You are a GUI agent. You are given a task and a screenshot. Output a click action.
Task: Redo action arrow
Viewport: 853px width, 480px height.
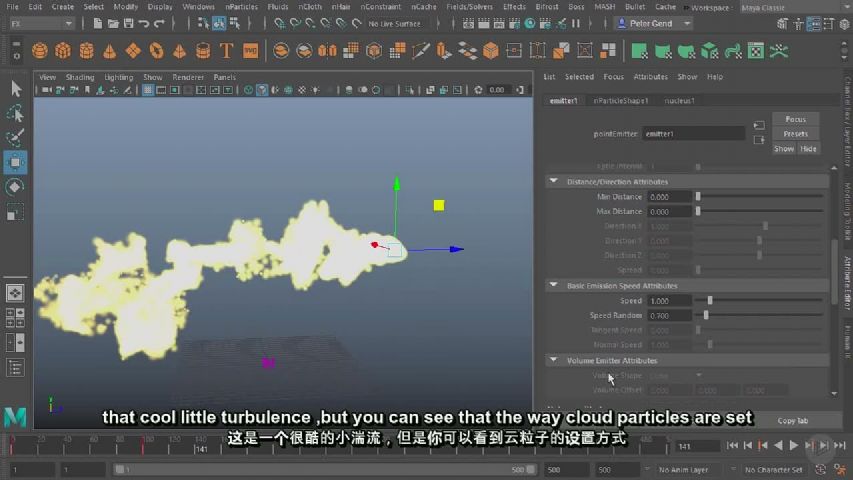[x=159, y=23]
